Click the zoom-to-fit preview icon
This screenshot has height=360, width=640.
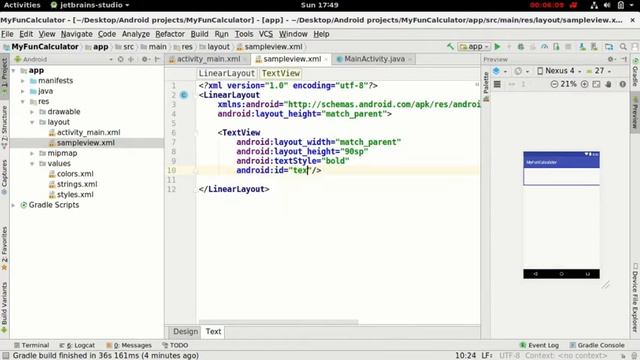click(596, 84)
